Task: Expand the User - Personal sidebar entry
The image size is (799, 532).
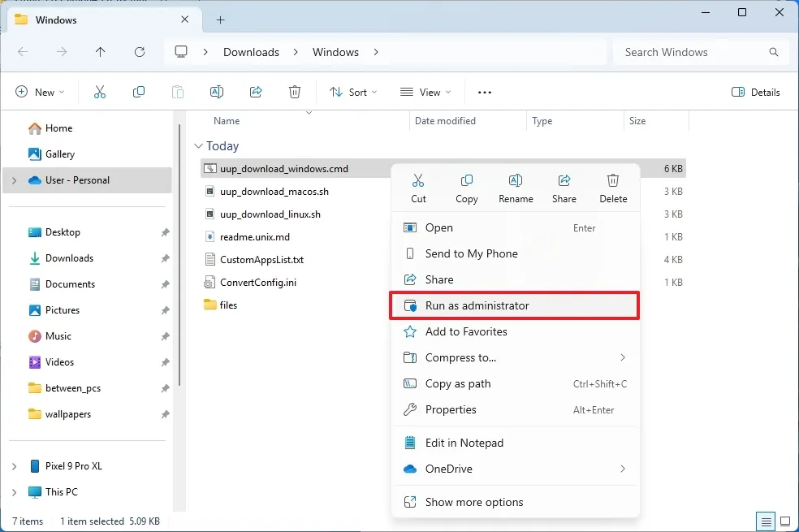Action: tap(13, 179)
